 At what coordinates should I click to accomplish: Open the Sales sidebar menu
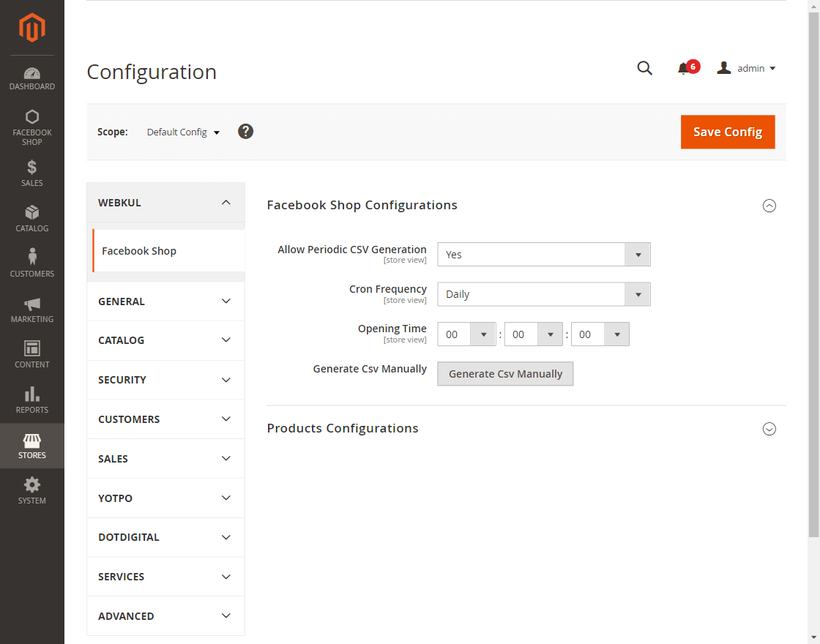pos(32,173)
